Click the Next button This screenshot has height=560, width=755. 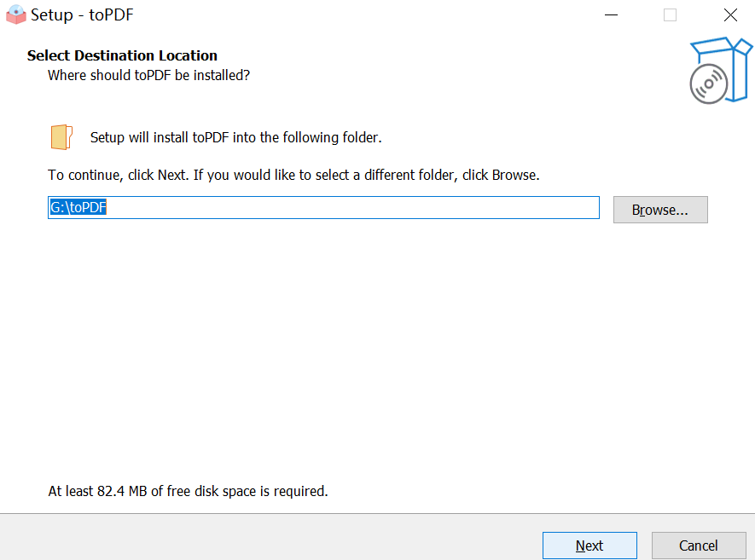pos(589,546)
